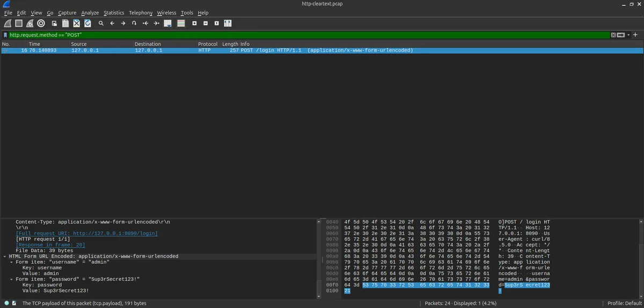The height and width of the screenshot is (308, 644).
Task: Open the Statistics menu
Action: [x=114, y=13]
